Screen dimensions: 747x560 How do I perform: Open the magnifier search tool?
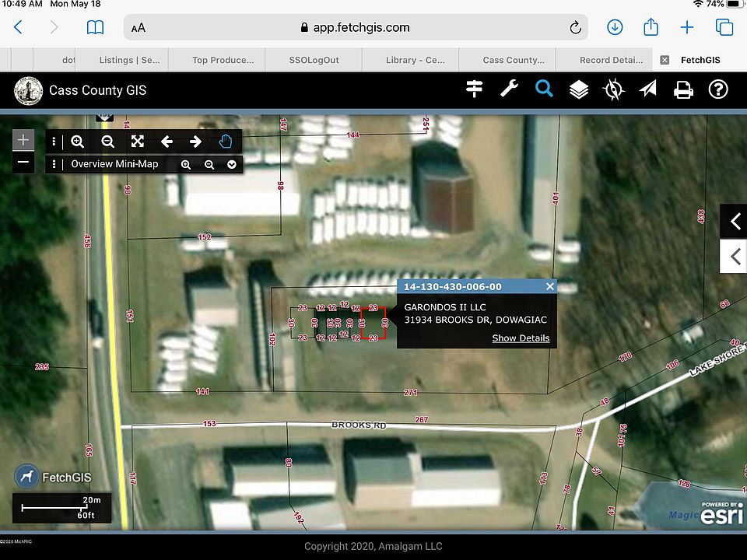click(544, 89)
